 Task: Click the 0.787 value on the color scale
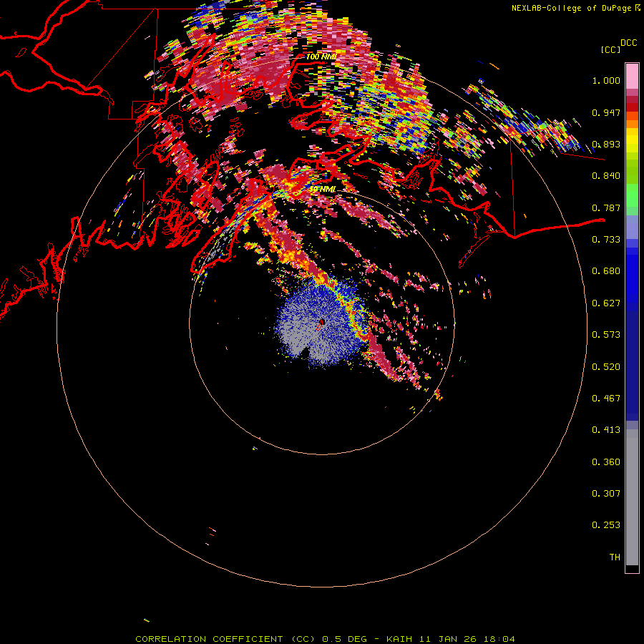(606, 208)
